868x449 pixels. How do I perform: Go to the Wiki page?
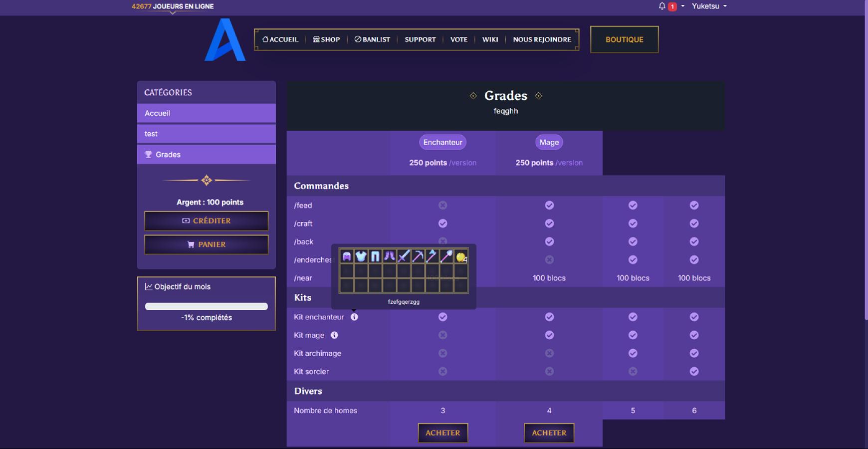tap(490, 39)
